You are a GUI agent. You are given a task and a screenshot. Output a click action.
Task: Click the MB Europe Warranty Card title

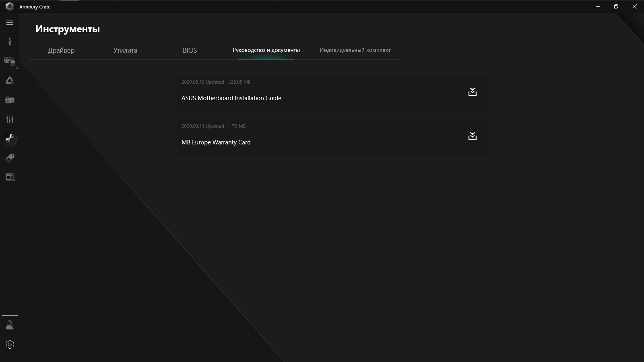[x=216, y=142]
